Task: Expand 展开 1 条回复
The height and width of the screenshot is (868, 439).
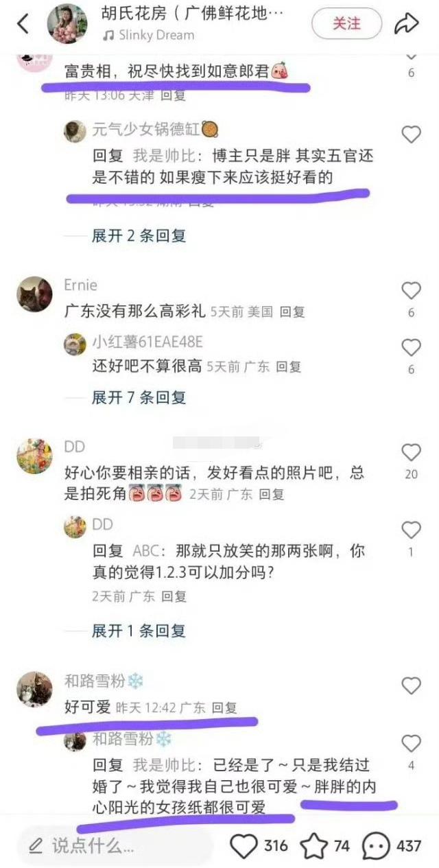Action: click(x=139, y=630)
